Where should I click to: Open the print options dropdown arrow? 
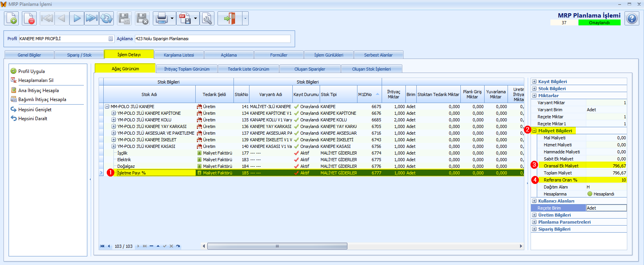click(x=172, y=18)
